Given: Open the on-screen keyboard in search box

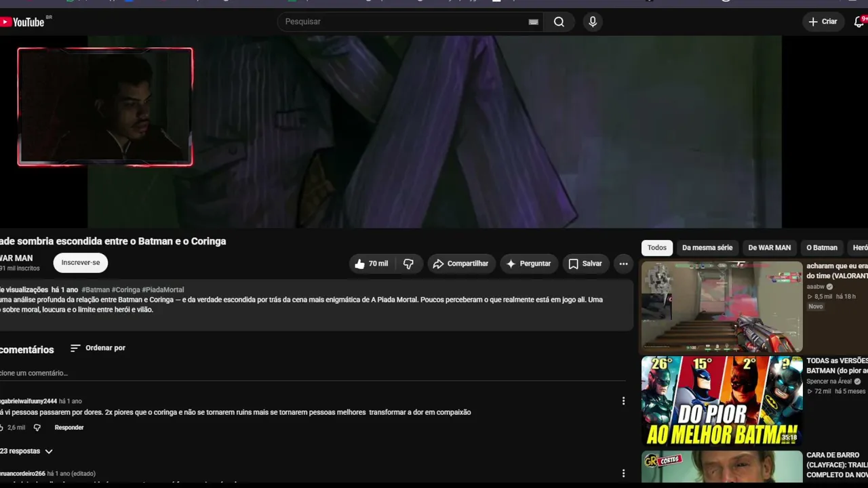Looking at the screenshot, I should coord(534,22).
